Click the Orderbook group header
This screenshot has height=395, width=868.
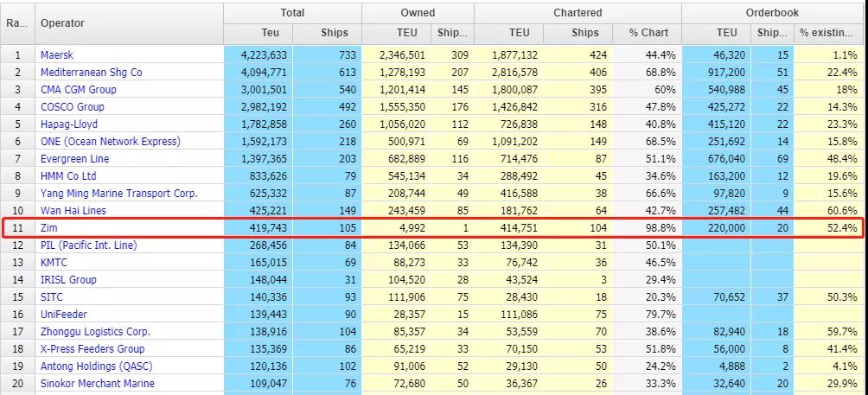pyautogui.click(x=772, y=13)
